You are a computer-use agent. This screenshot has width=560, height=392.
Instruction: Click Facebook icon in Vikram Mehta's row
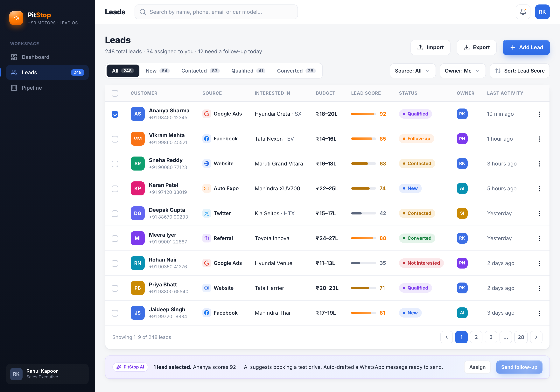point(206,139)
